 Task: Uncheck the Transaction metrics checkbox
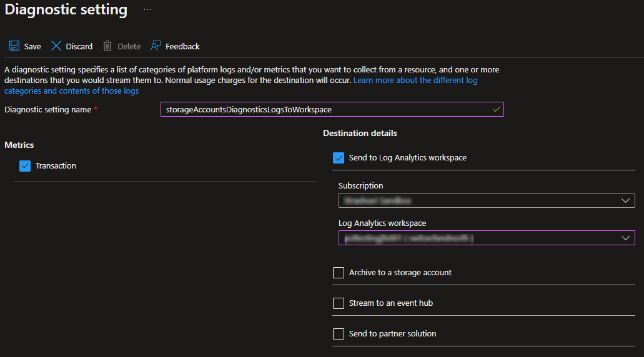[25, 166]
